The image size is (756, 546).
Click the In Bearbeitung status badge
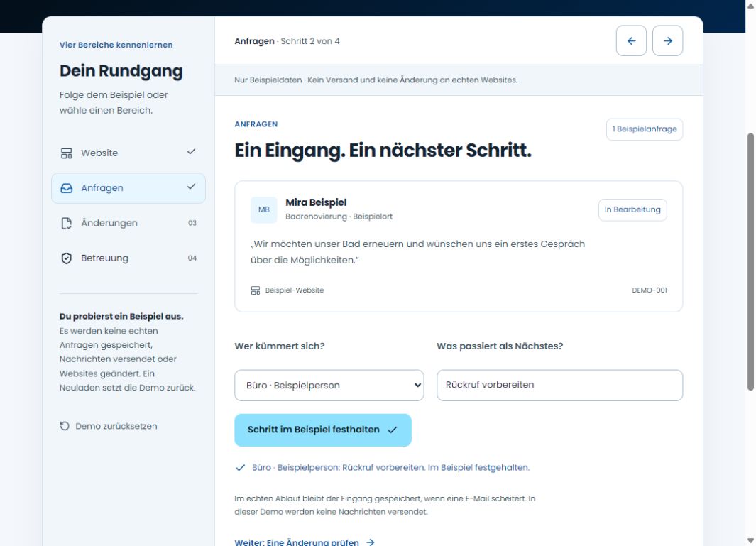pos(632,210)
